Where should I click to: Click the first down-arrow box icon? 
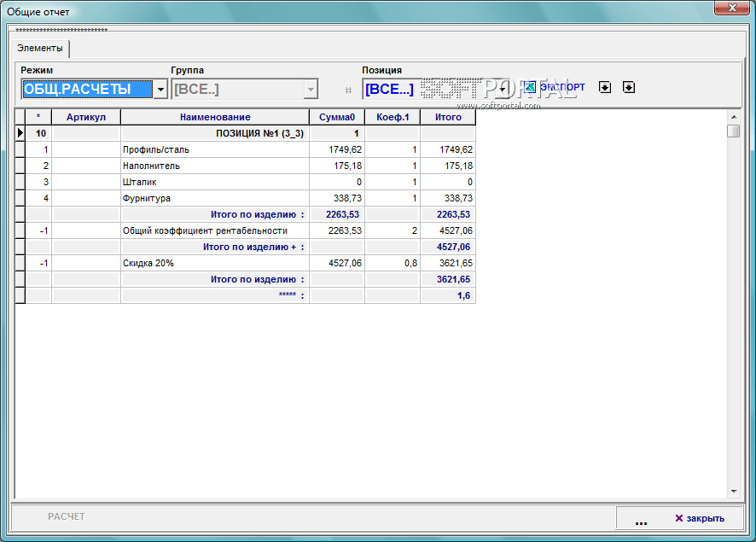coord(605,87)
